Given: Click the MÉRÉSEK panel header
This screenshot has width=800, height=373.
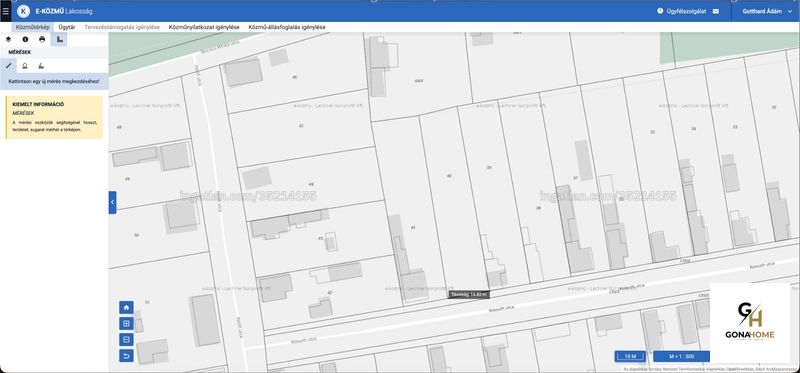Looking at the screenshot, I should [54, 52].
